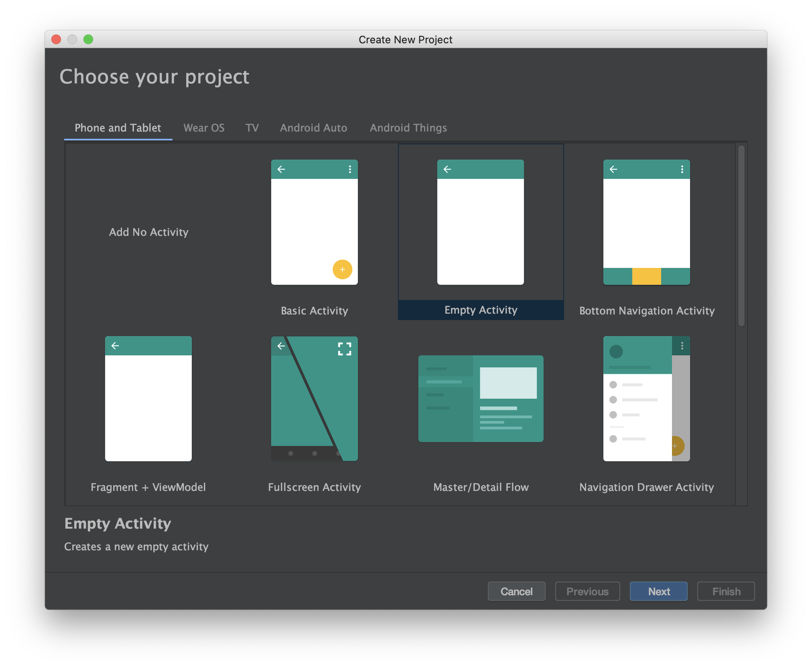Image resolution: width=812 pixels, height=669 pixels.
Task: Select the Fragment + ViewModel template icon
Action: tap(148, 399)
